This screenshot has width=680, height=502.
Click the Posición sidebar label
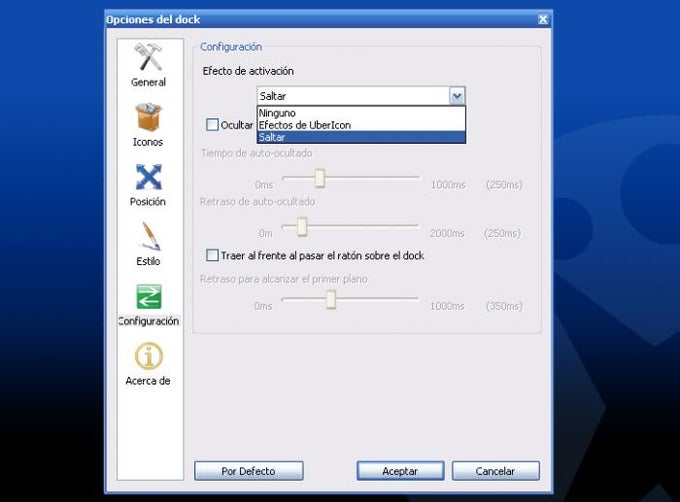148,202
